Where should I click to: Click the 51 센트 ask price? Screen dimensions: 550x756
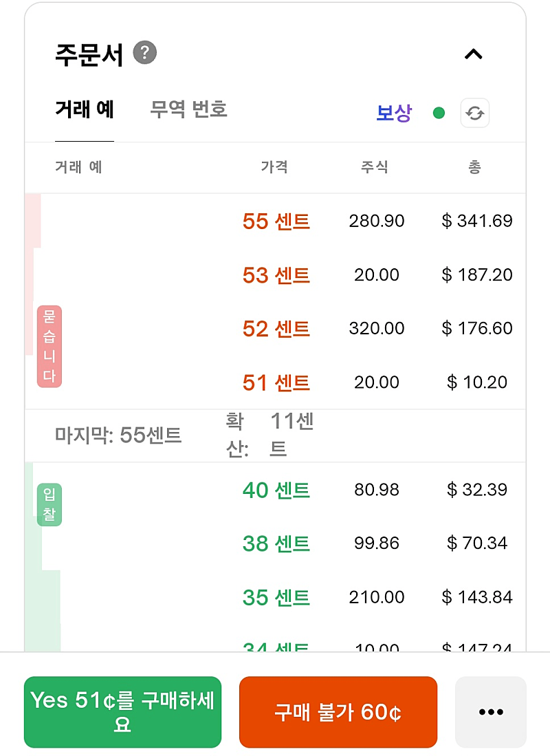pyautogui.click(x=276, y=382)
